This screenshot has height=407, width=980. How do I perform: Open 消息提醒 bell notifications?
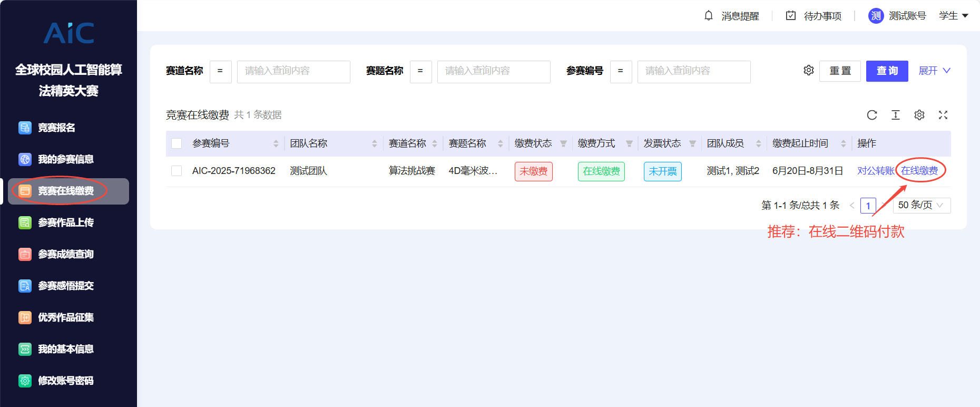(709, 16)
